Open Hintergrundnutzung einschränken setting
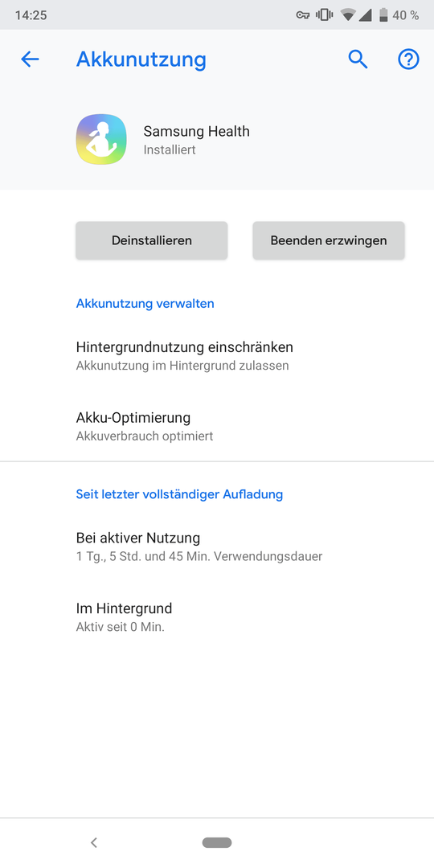This screenshot has height=868, width=434. point(217,356)
